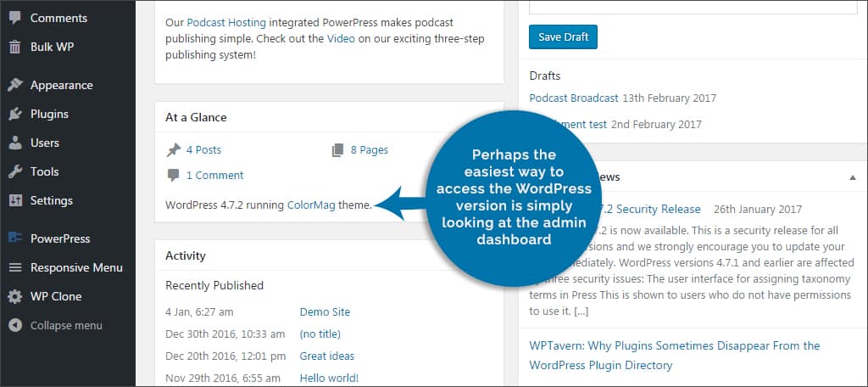This screenshot has width=868, height=387.
Task: Click the comment bubble icon beside 1 Comment
Action: (173, 176)
